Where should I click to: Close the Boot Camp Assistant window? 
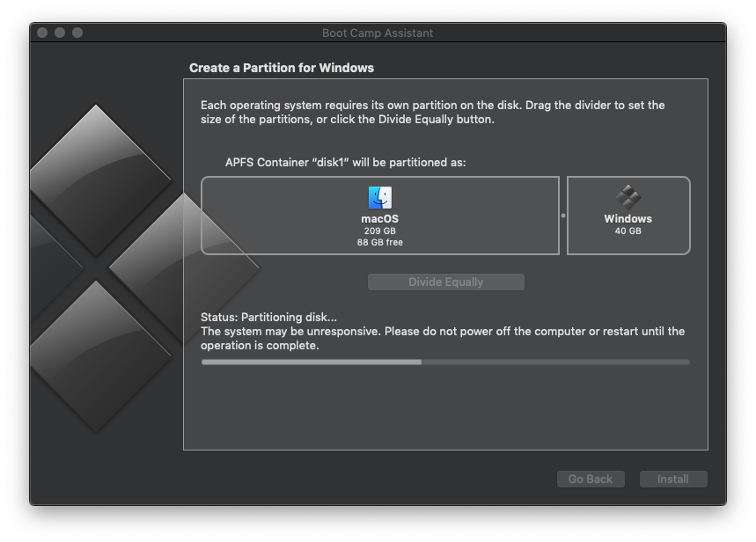[x=42, y=33]
